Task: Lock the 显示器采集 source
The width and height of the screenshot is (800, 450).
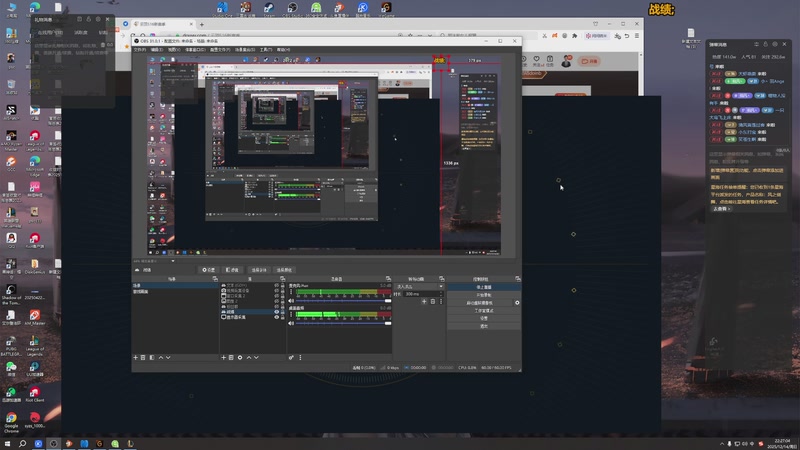Action: click(x=283, y=317)
